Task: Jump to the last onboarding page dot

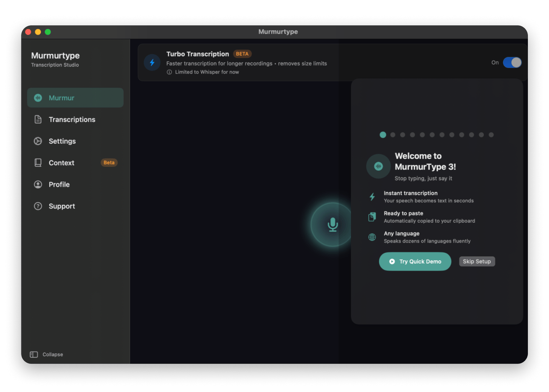Action: click(x=491, y=135)
